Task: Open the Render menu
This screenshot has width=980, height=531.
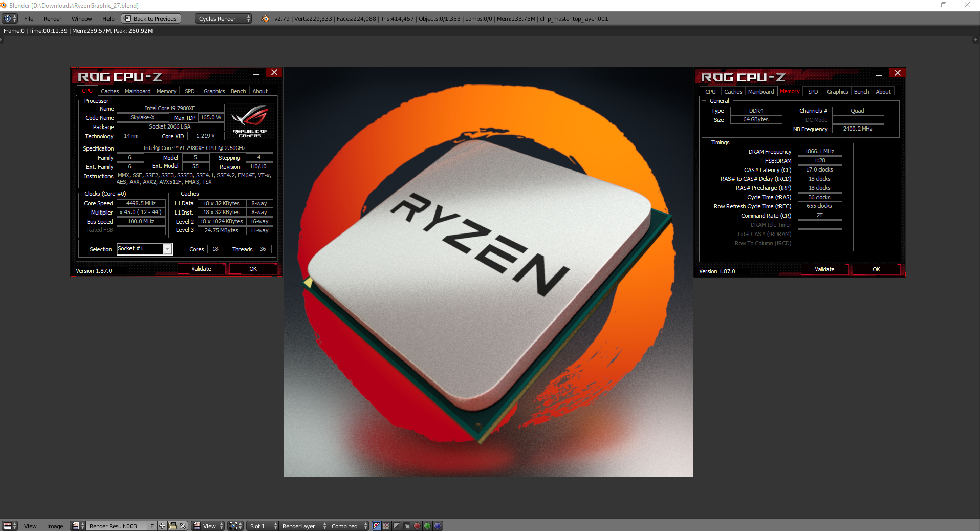Action: [x=52, y=19]
